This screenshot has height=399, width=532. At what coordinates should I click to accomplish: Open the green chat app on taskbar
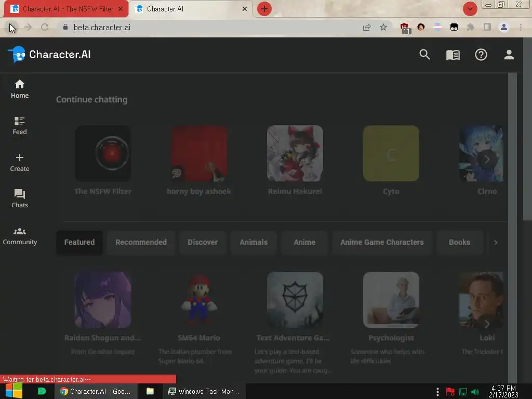[x=42, y=391]
